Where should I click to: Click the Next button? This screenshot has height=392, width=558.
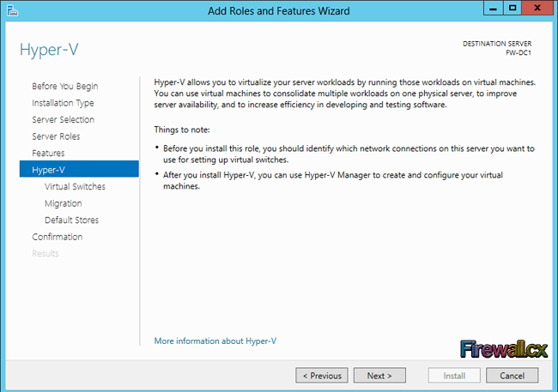tap(379, 376)
